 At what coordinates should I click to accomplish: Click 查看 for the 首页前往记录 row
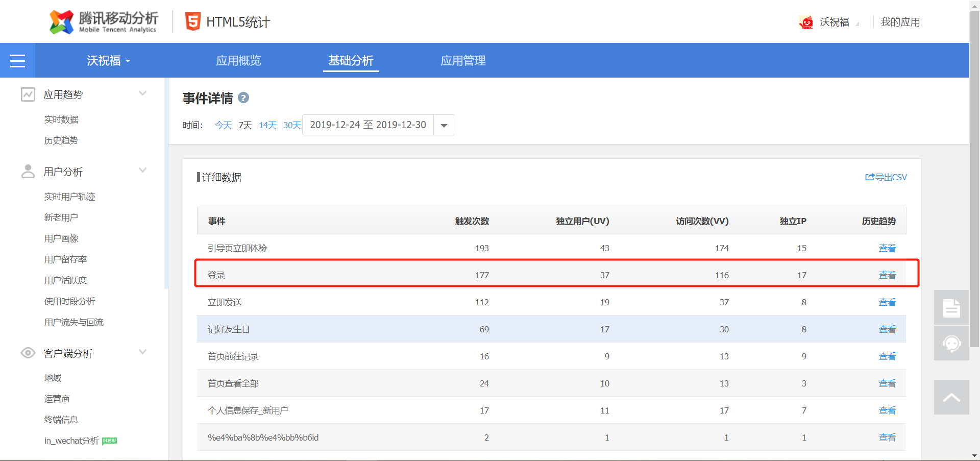[887, 356]
